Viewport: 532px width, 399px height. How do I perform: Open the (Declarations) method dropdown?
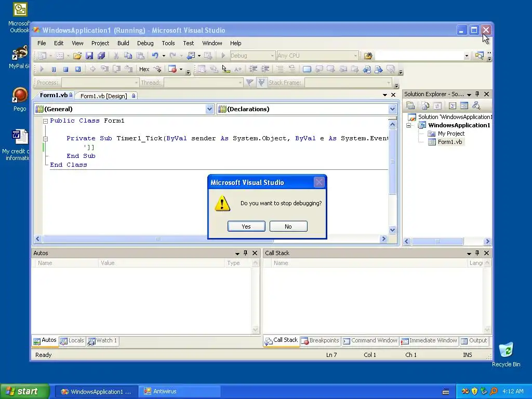coord(307,109)
